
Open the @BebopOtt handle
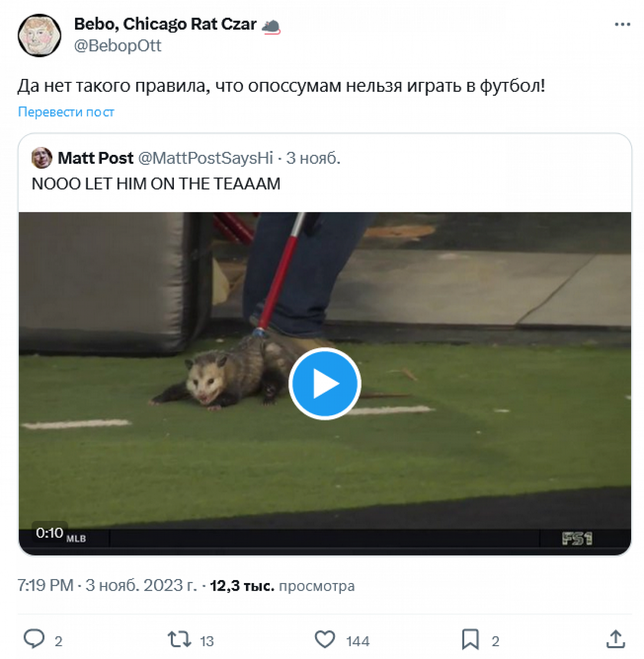tap(118, 45)
